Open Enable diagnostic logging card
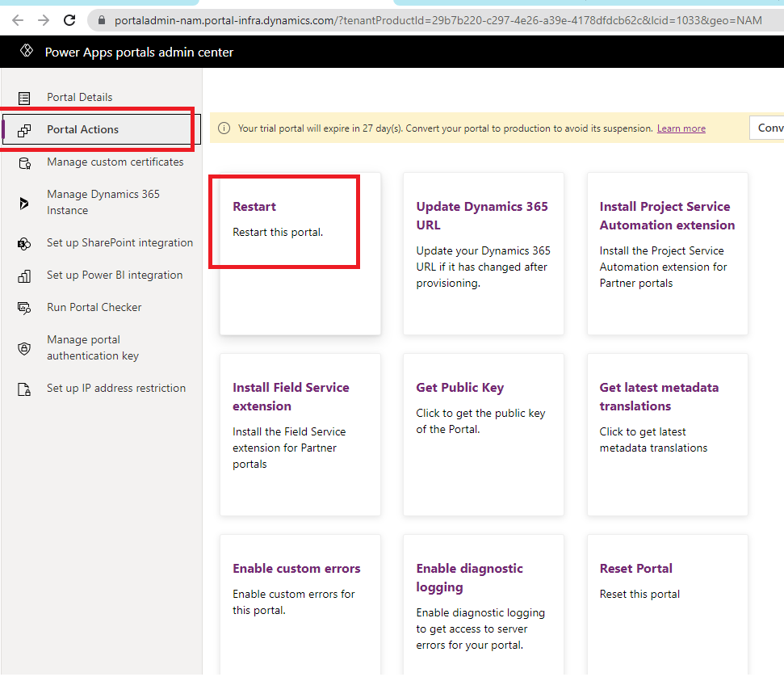The width and height of the screenshot is (784, 677). [x=484, y=605]
